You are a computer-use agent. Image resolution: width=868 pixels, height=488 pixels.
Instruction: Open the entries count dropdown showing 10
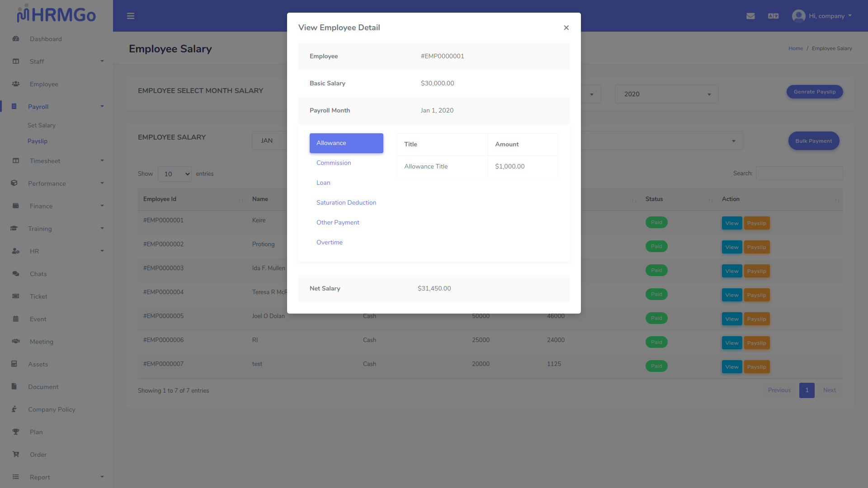click(175, 174)
